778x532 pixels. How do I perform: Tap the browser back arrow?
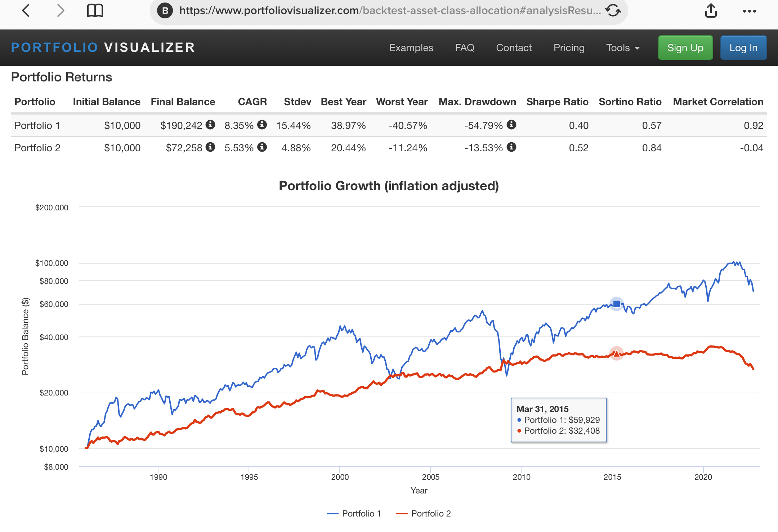pos(26,11)
